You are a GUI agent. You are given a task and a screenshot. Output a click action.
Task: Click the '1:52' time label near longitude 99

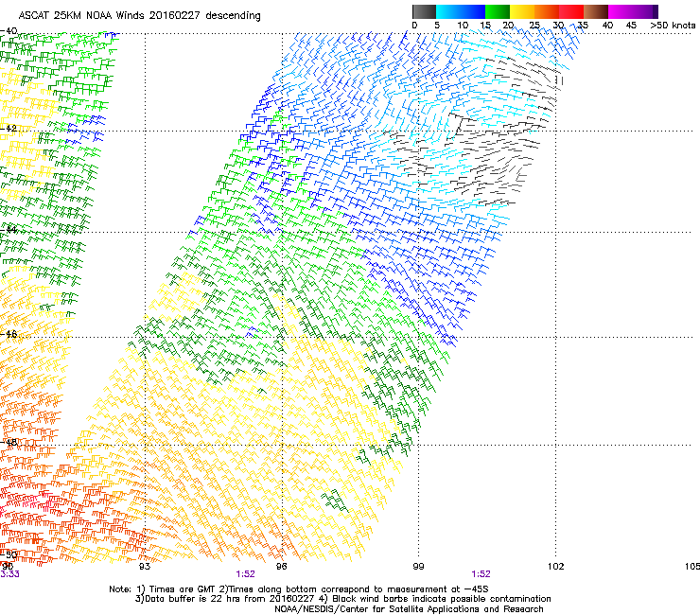tap(481, 574)
